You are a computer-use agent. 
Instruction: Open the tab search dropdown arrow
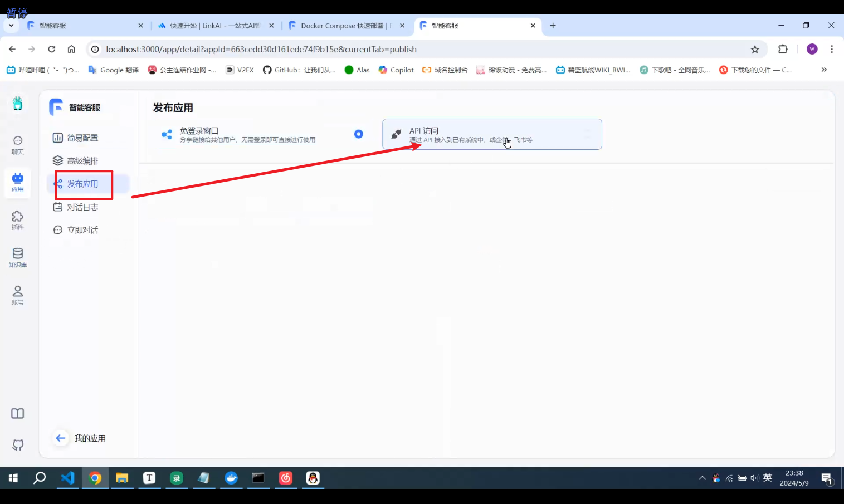11,26
